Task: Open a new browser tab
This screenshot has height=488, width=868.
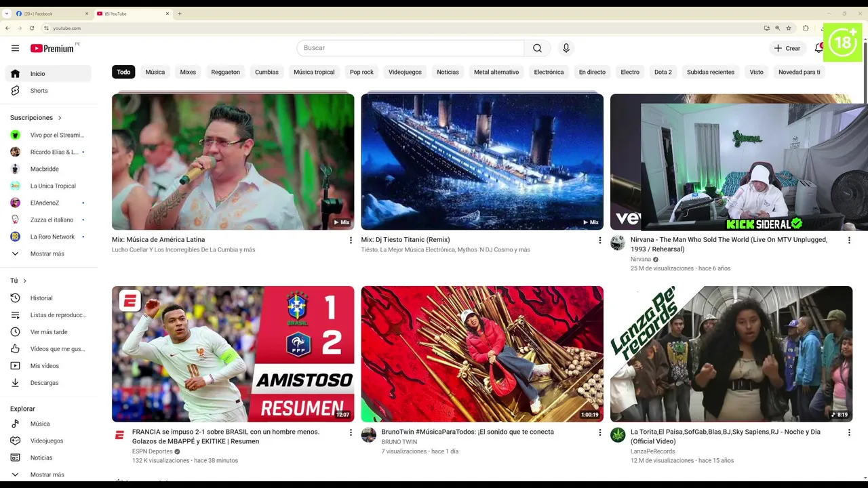Action: point(180,14)
